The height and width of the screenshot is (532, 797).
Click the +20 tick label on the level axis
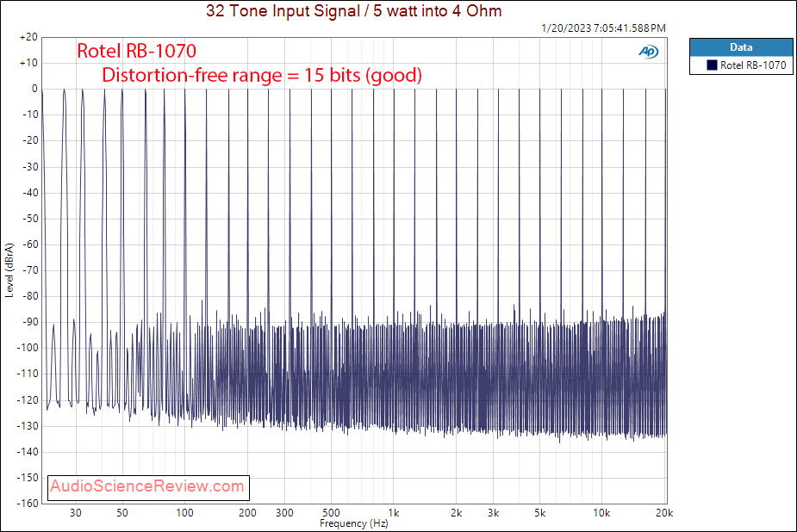[x=28, y=37]
